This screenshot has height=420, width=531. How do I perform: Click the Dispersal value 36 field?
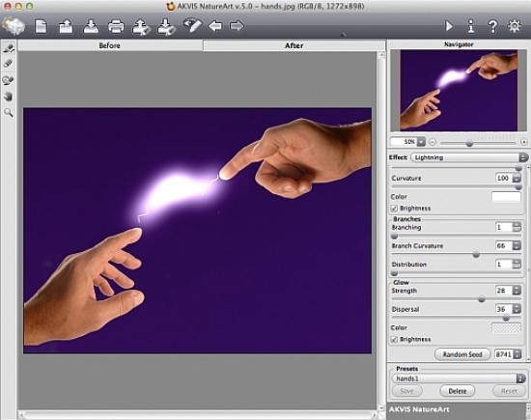coord(503,309)
